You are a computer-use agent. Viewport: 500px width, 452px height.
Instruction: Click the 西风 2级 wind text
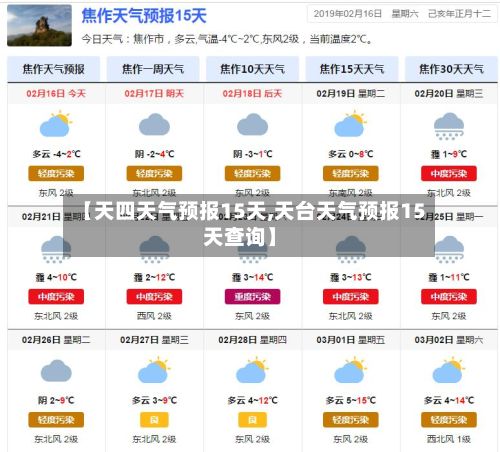point(154,316)
